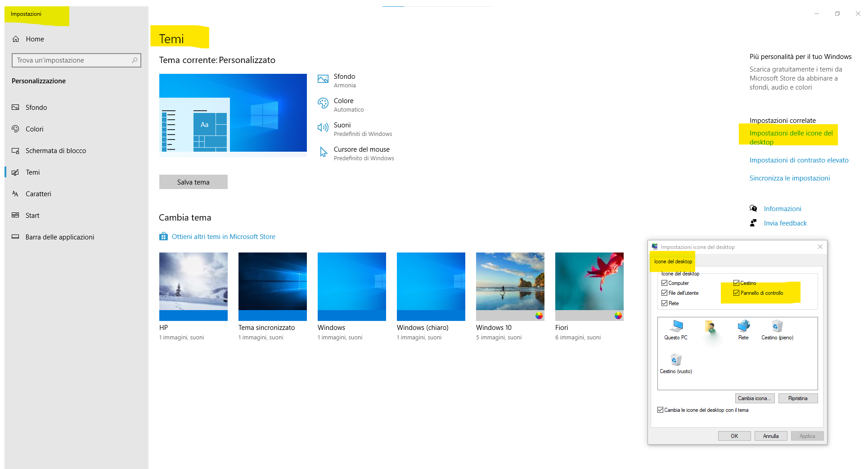Toggle Cambia le icone del desktop con il tema

(660, 410)
